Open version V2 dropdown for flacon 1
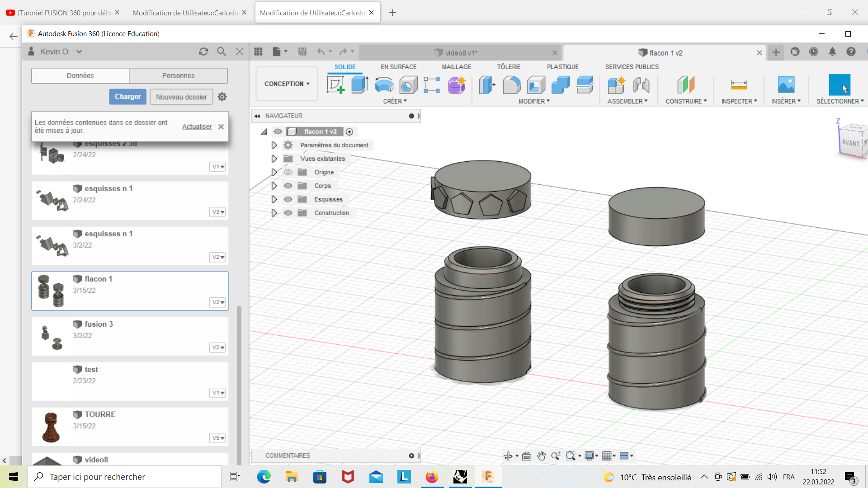Image resolution: width=868 pixels, height=488 pixels. (x=218, y=302)
